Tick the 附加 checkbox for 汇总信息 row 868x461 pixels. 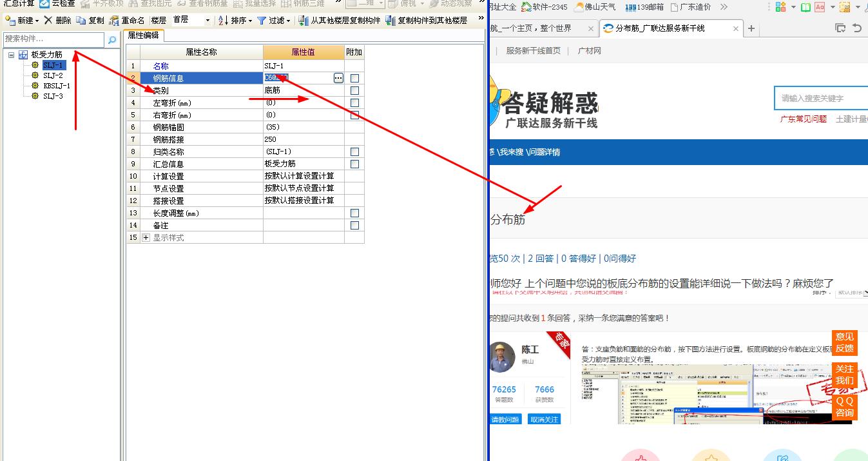tap(354, 164)
